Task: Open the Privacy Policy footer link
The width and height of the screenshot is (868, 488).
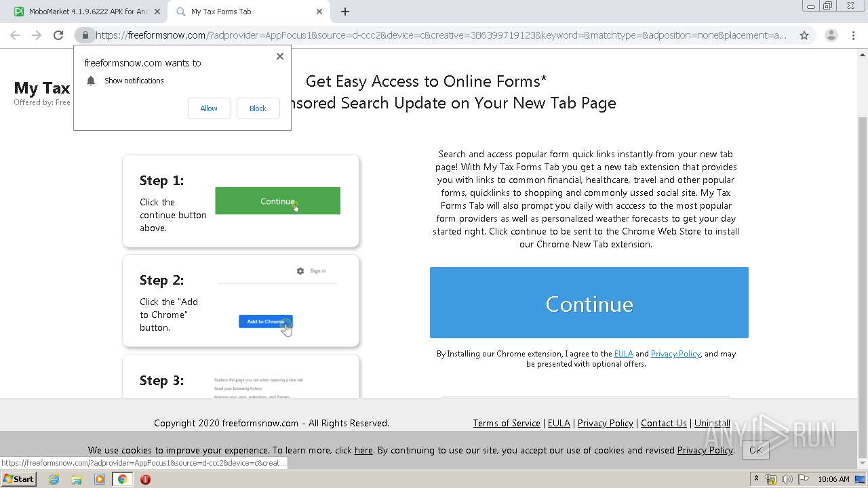Action: point(606,423)
